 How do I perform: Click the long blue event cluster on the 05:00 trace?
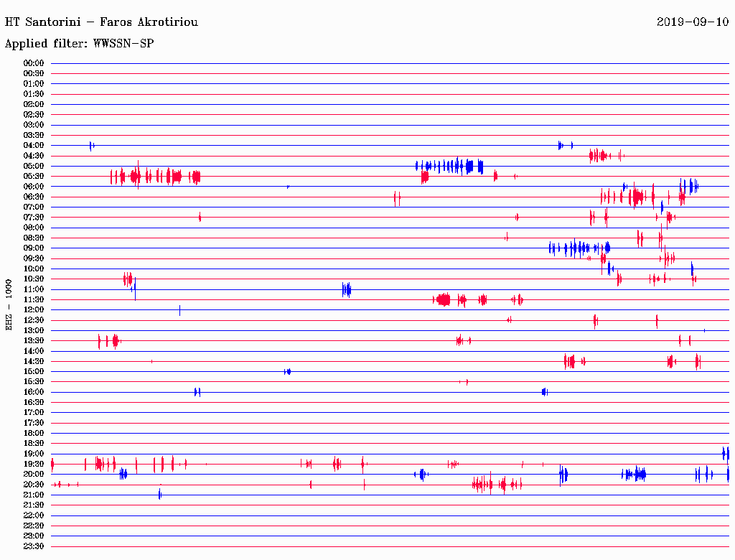coord(449,166)
